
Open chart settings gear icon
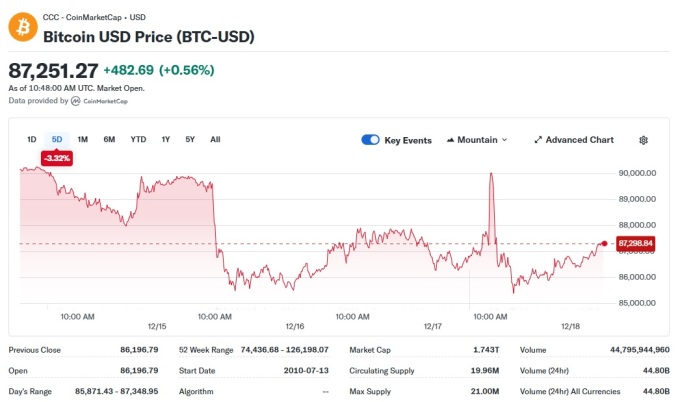pyautogui.click(x=643, y=140)
